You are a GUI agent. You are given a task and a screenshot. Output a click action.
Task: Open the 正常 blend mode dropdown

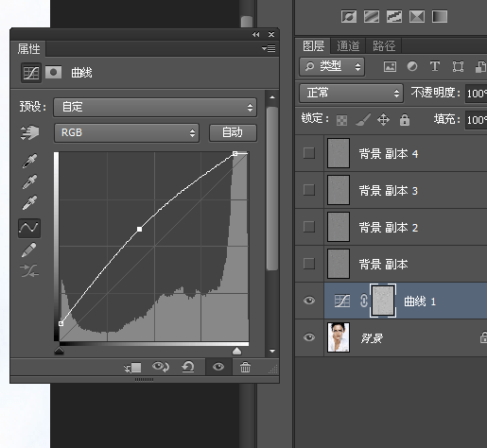coord(351,93)
